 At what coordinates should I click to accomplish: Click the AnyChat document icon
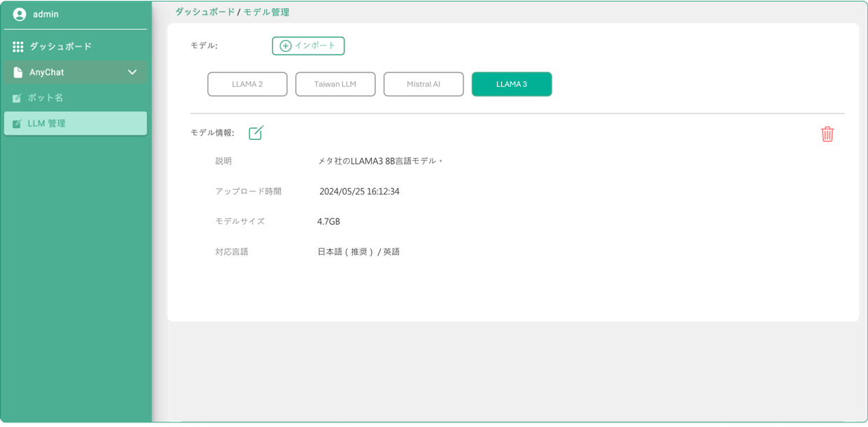18,72
